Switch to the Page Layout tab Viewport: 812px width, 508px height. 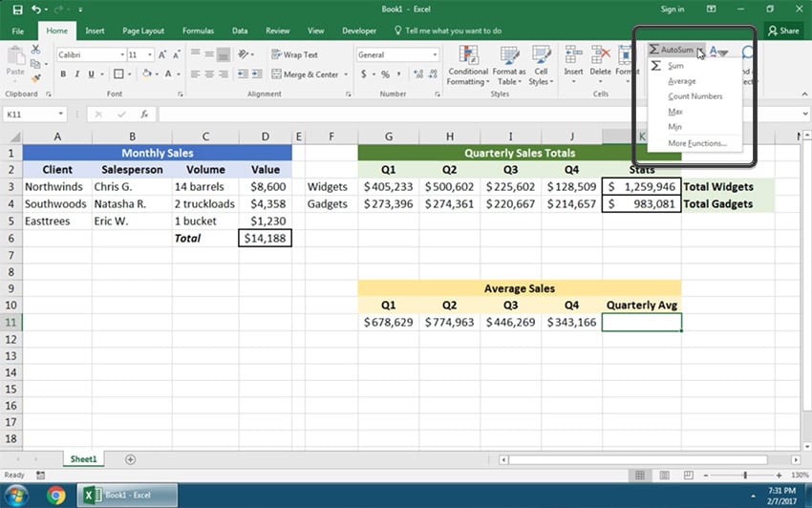tap(143, 31)
